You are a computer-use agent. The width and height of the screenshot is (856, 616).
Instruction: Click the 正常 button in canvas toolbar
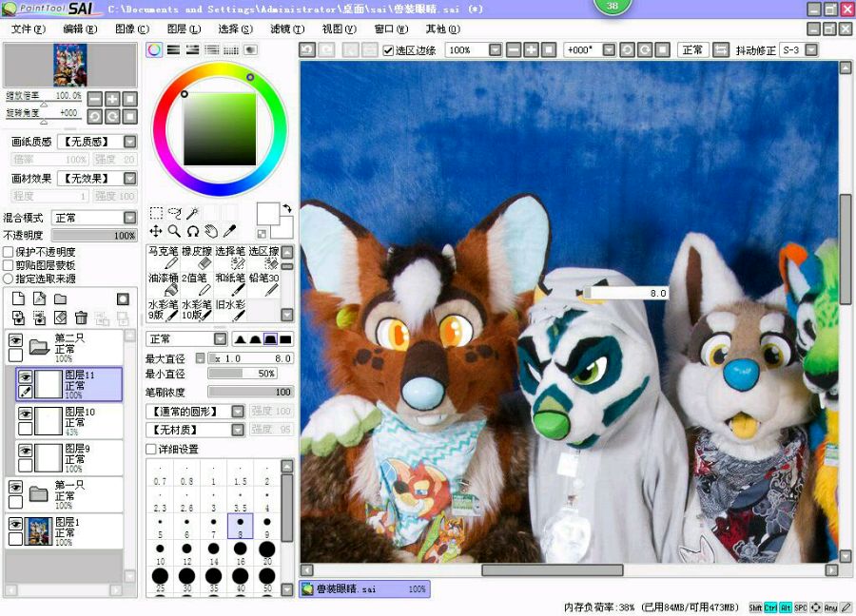coord(692,49)
